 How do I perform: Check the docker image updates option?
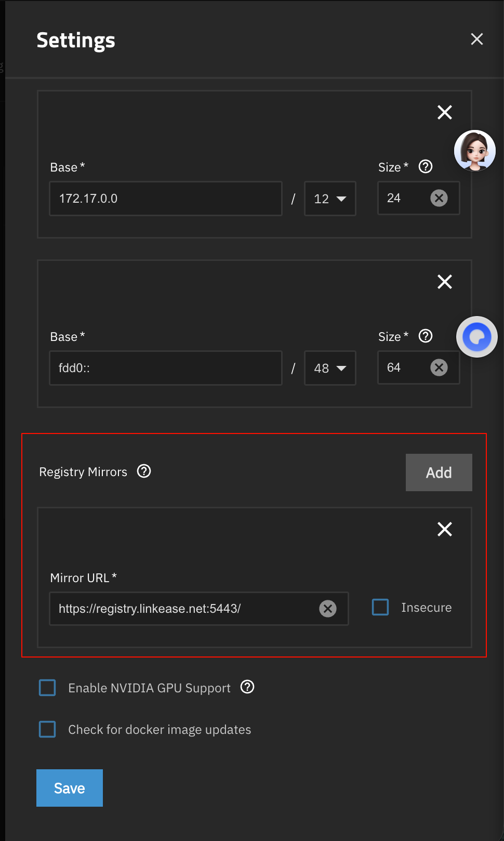tap(47, 729)
